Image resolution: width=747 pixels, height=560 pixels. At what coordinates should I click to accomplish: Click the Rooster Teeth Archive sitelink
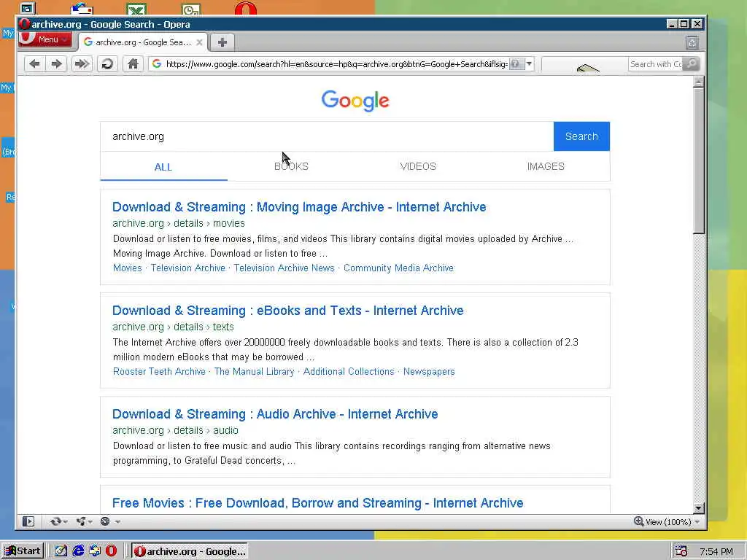(x=159, y=371)
